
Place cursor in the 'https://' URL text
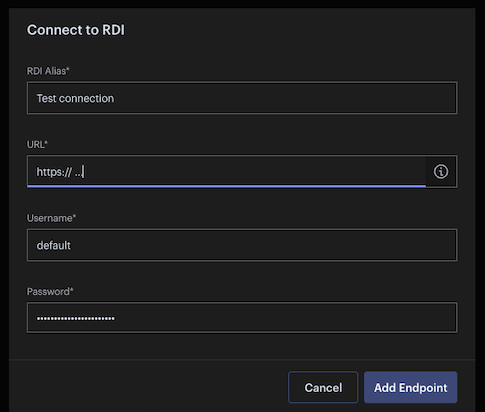point(54,172)
